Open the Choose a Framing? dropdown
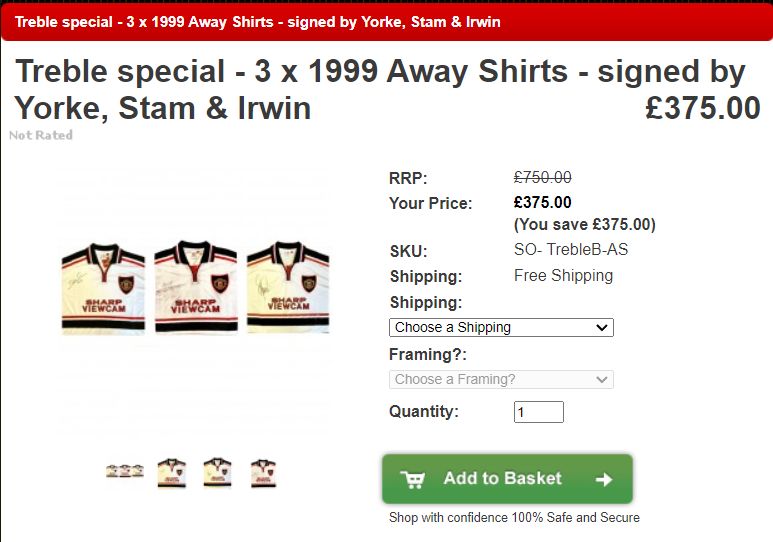Image resolution: width=773 pixels, height=542 pixels. (x=500, y=379)
